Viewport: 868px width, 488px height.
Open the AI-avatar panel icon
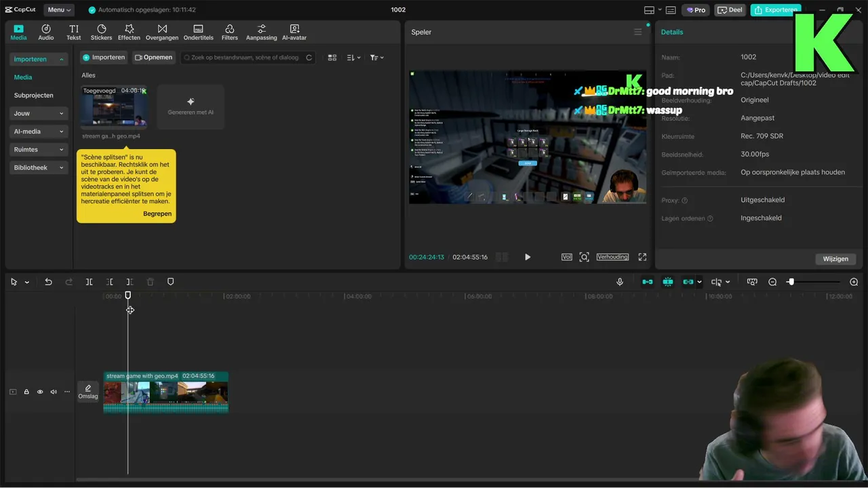point(294,32)
